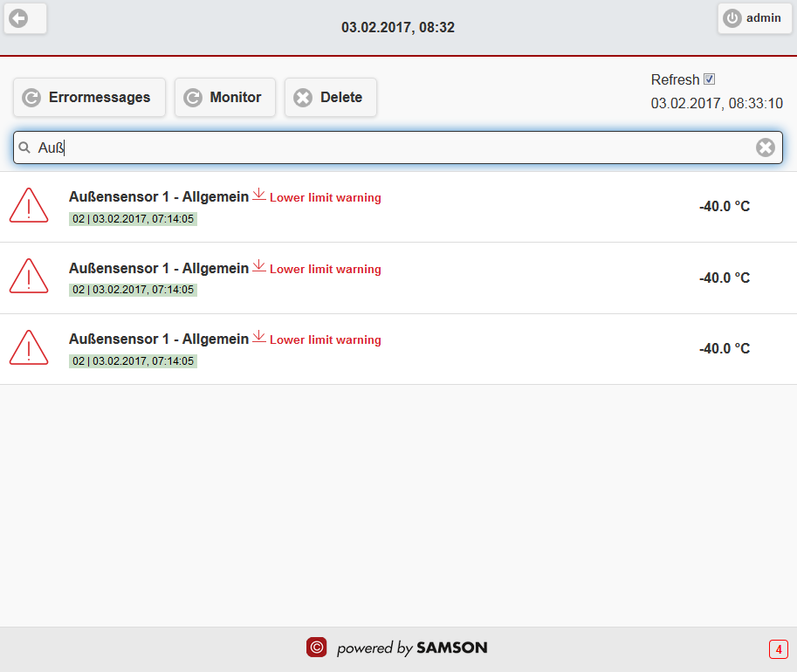Screen dimensions: 797x672
Task: Click the first red warning triangle icon
Action: coord(29,206)
